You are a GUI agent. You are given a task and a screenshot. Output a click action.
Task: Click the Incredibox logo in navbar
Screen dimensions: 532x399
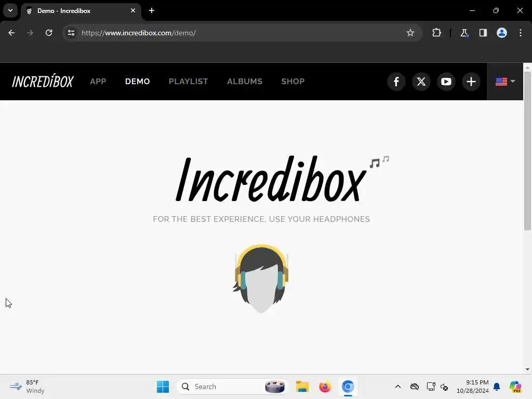tap(43, 81)
